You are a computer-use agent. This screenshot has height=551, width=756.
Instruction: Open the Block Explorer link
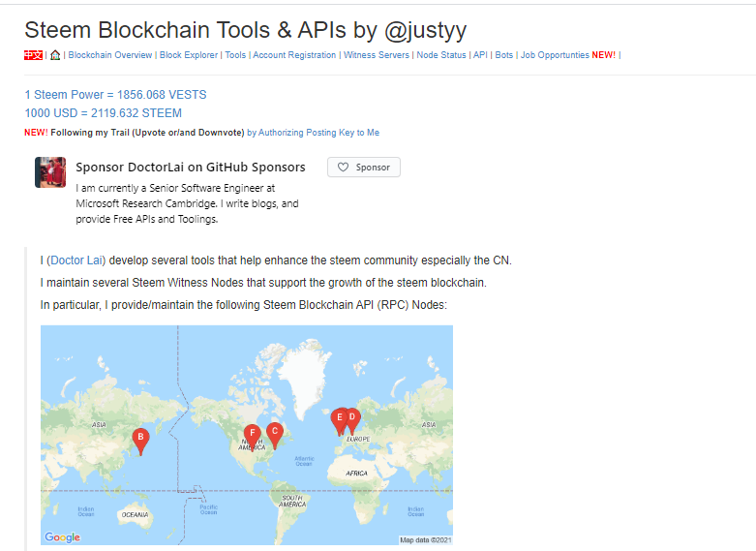tap(189, 55)
